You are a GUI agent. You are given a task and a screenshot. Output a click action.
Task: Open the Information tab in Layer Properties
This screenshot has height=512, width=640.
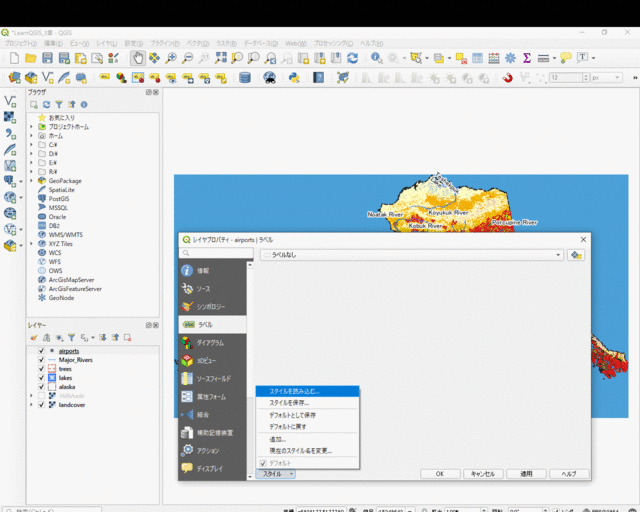click(x=212, y=271)
